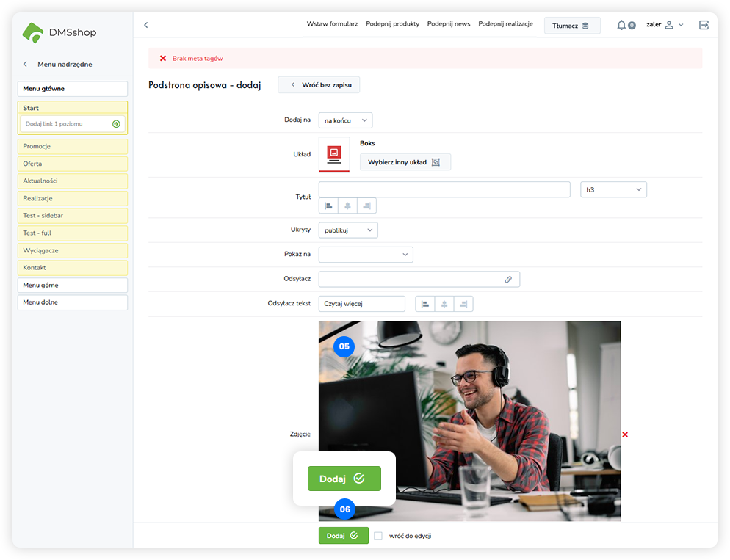Viewport: 730px width, 560px height.
Task: Align Odsyłacz tekst right with last alignment icon
Action: coord(463,304)
